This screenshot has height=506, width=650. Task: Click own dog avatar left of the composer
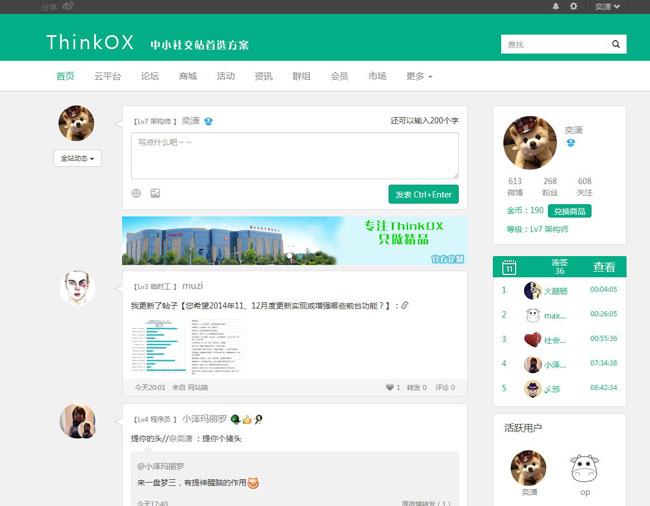pyautogui.click(x=76, y=123)
